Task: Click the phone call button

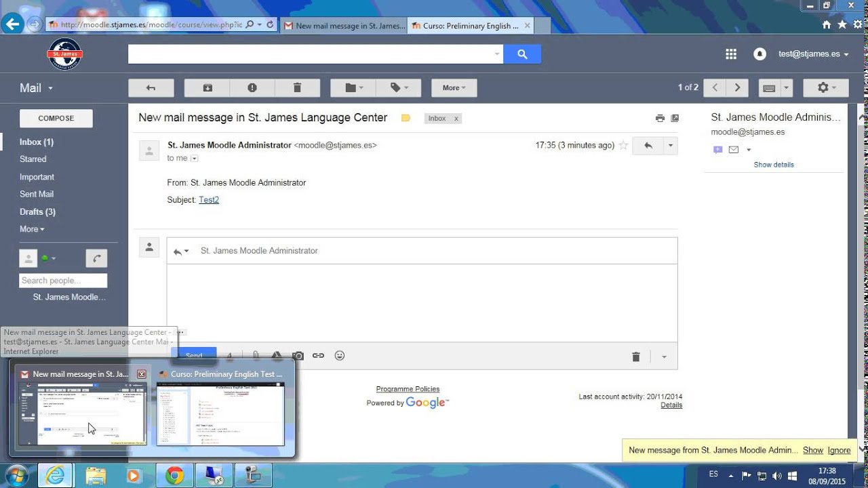Action: pos(96,258)
